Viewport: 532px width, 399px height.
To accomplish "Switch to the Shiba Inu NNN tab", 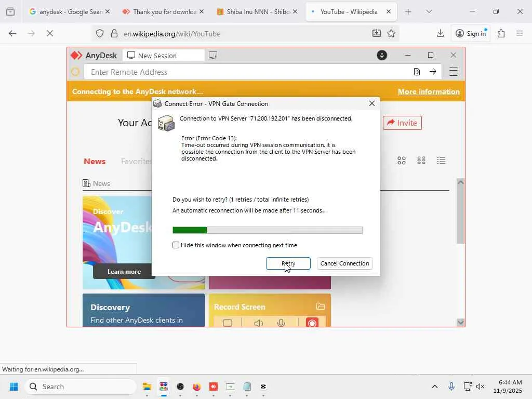I will click(x=257, y=11).
